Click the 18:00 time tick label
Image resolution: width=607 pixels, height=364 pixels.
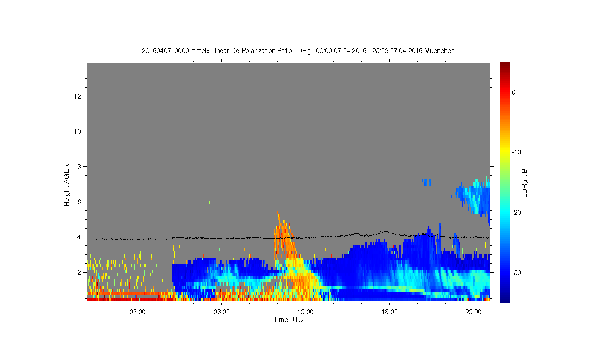tap(390, 312)
